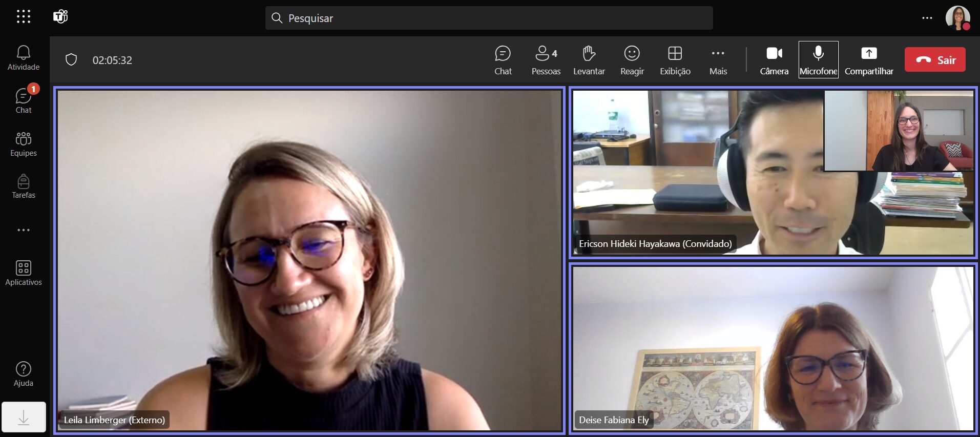Expand more apps ellipsis in sidebar
Image resolution: width=980 pixels, height=437 pixels.
pyautogui.click(x=23, y=230)
